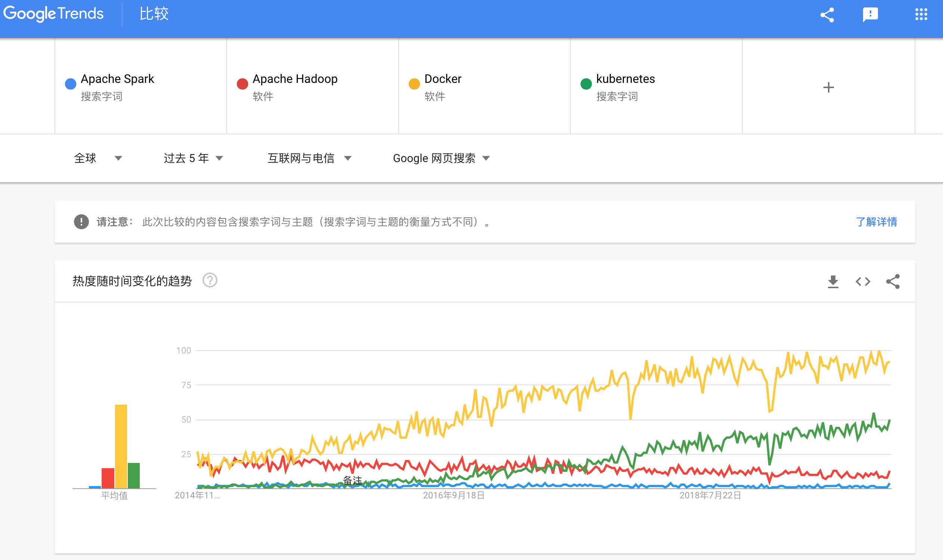Click the red Apache Hadoop color dot

tap(242, 84)
